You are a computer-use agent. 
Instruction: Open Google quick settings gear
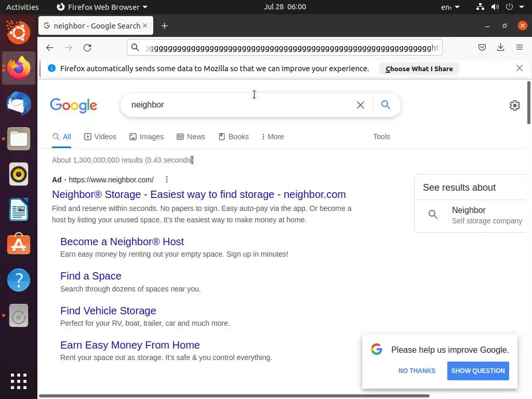point(515,105)
